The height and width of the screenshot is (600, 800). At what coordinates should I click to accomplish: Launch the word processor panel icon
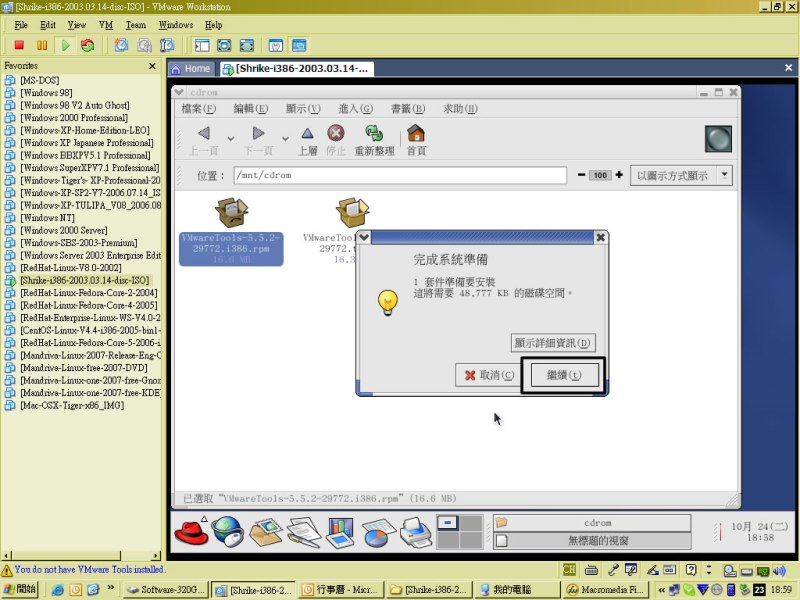[304, 532]
